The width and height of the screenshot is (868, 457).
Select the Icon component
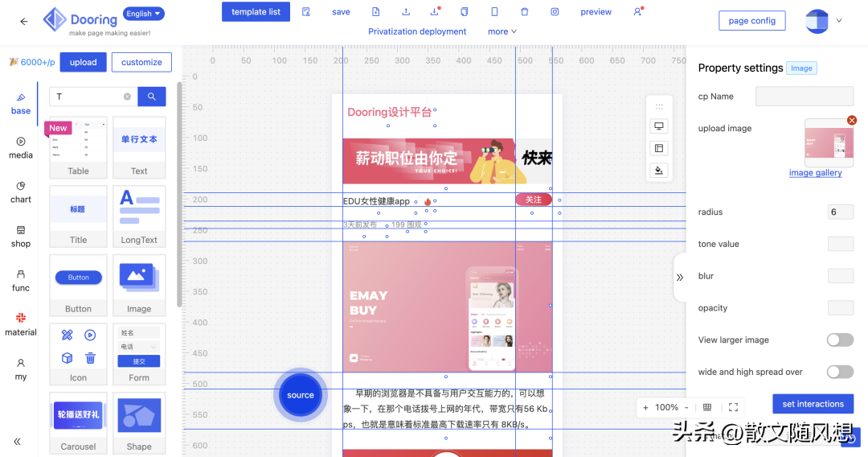[x=78, y=354]
